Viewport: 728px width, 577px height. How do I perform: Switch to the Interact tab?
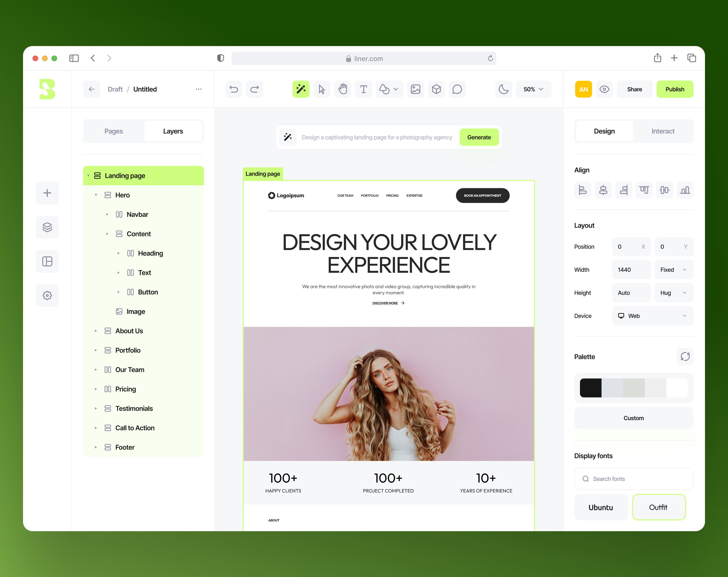(x=662, y=131)
